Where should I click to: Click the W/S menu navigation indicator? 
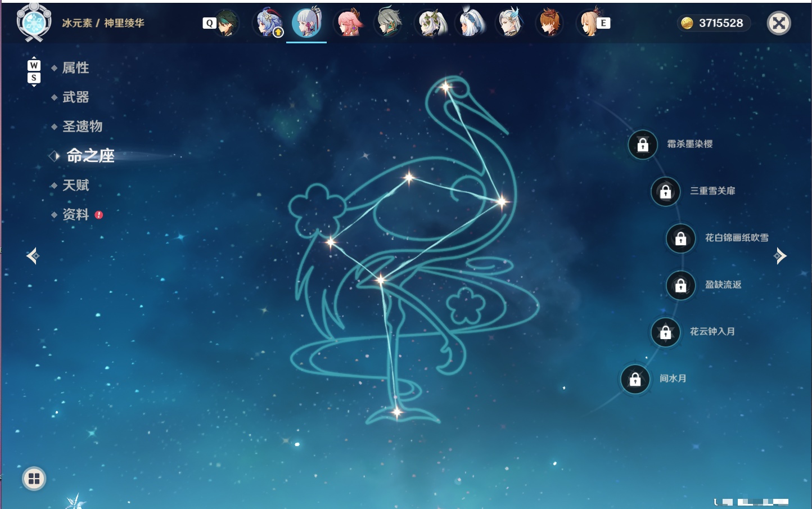34,71
